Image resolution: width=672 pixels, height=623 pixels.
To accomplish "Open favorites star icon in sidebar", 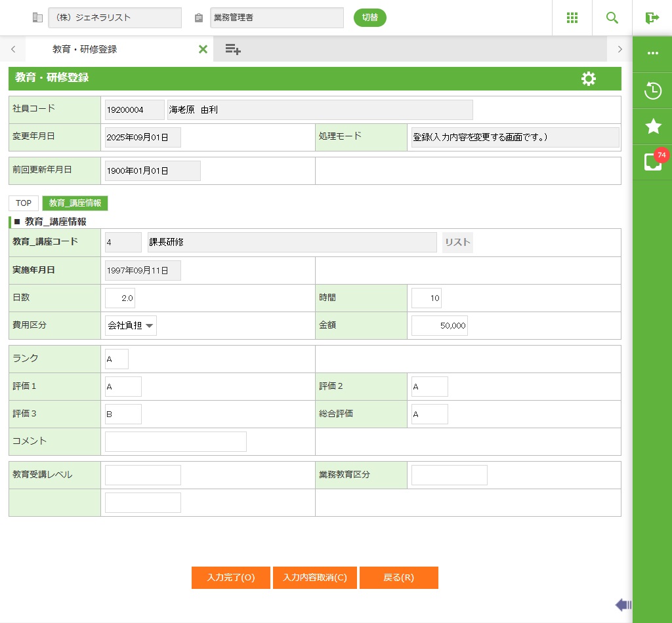I will click(652, 127).
